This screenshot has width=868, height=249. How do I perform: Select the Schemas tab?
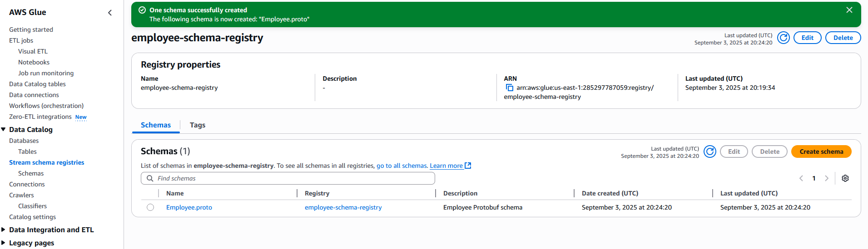(x=156, y=125)
